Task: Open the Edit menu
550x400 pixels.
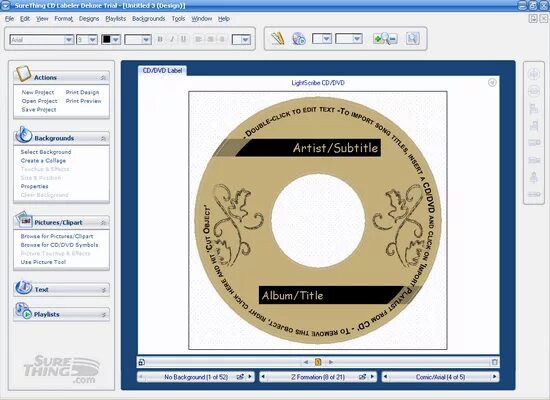Action: (25, 19)
